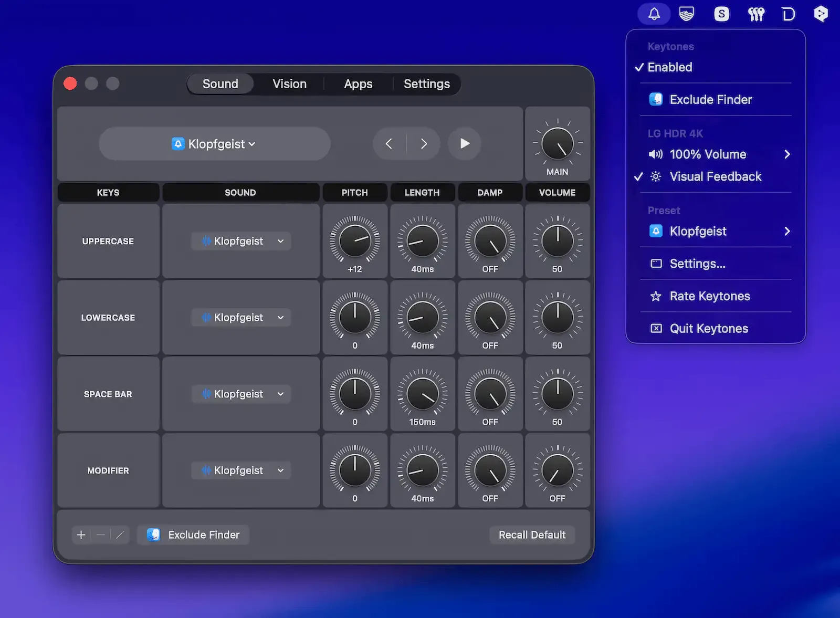Click the Modifier length knob at 40ms
Screen dimensions: 840x618
[x=423, y=470]
